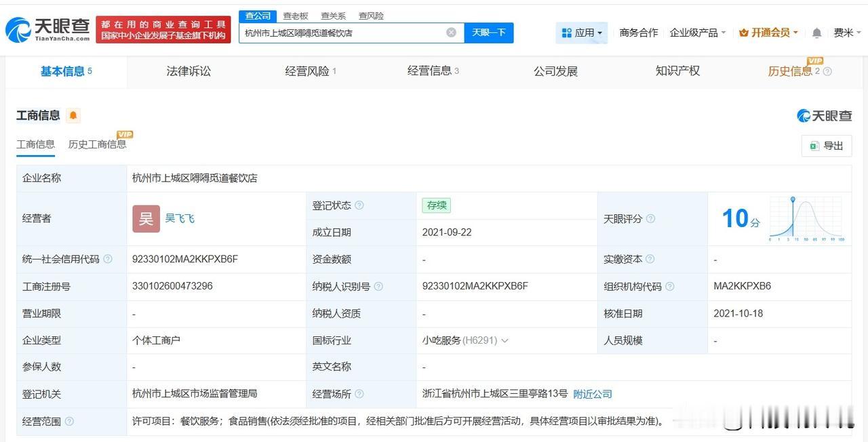Click the credit code 92330102MA2KKPXB6F under 统一社会信用代码

pyautogui.click(x=185, y=259)
